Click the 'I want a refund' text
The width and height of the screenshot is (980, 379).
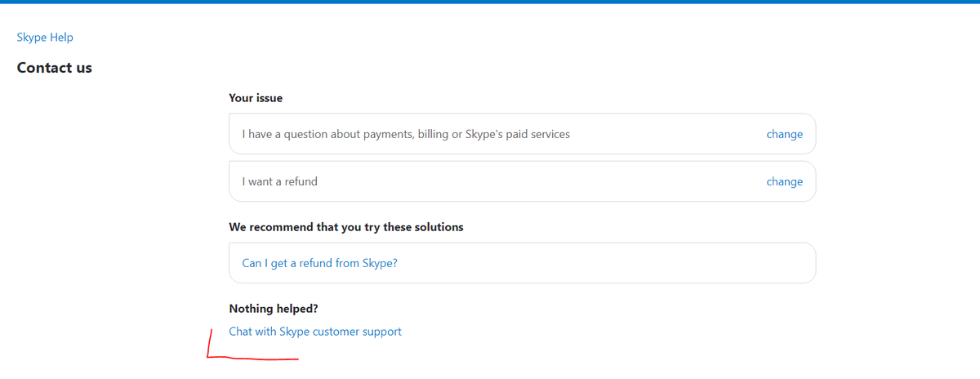pyautogui.click(x=279, y=181)
